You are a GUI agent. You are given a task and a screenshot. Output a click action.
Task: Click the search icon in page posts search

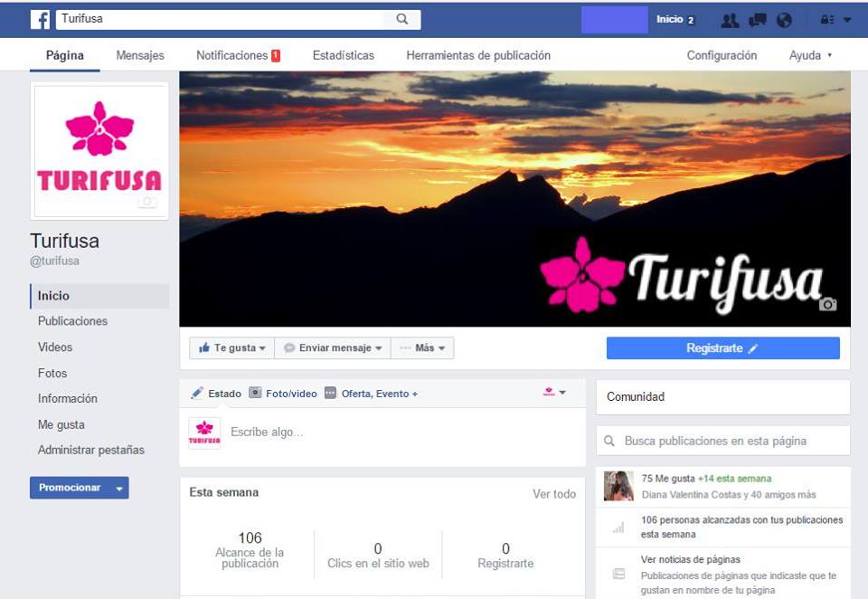(609, 441)
